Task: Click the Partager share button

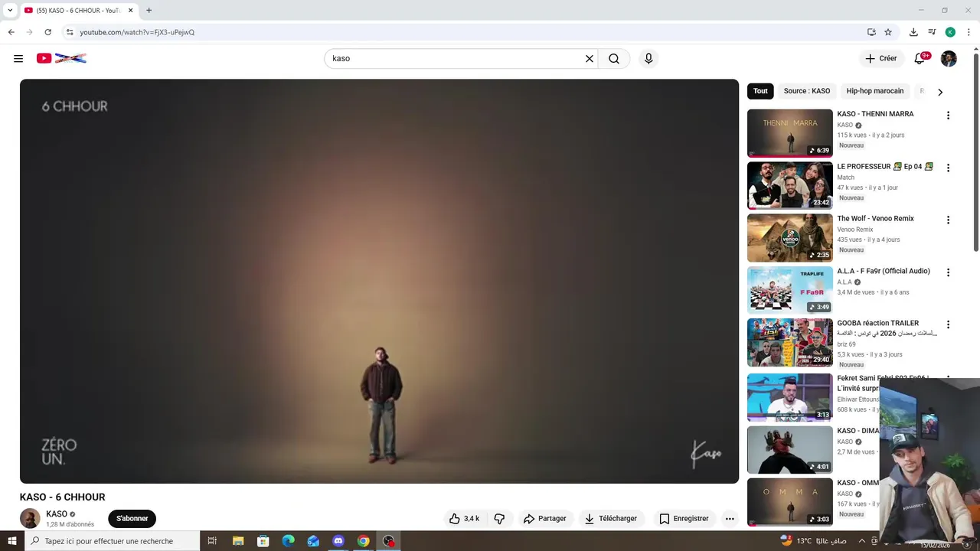Action: coord(544,518)
